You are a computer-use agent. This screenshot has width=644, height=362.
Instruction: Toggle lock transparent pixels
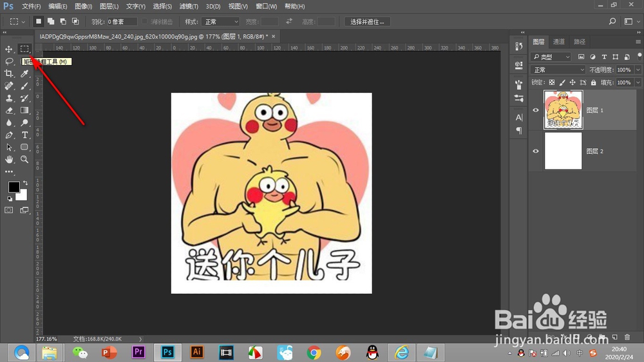point(552,82)
